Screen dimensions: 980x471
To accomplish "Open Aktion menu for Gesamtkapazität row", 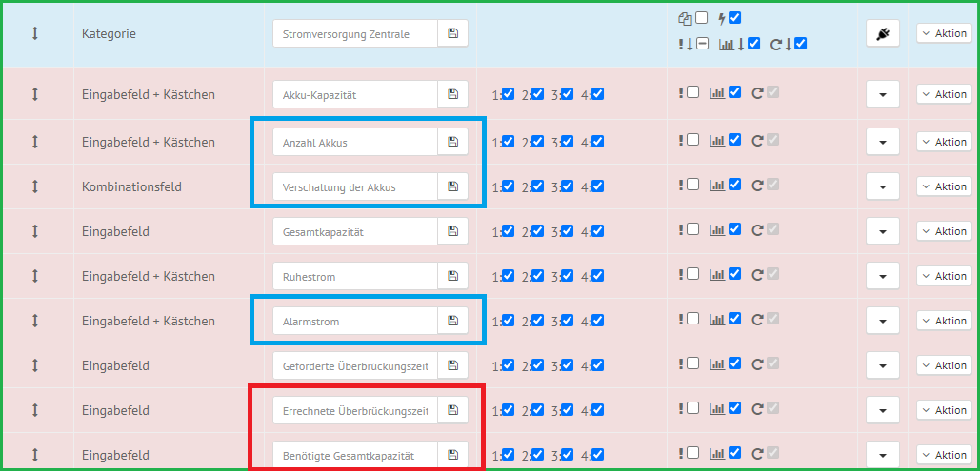I will pos(945,231).
